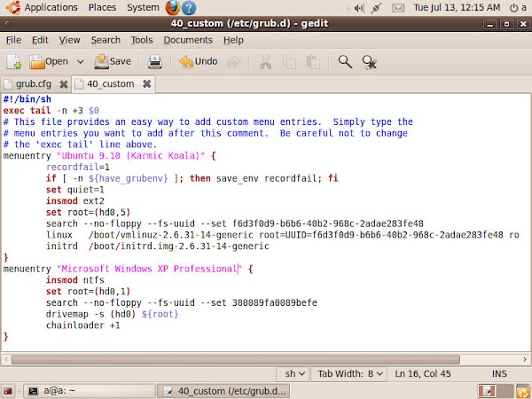Open the Find and Replace icon
Screen dimensions: 532x399
pyautogui.click(x=369, y=62)
